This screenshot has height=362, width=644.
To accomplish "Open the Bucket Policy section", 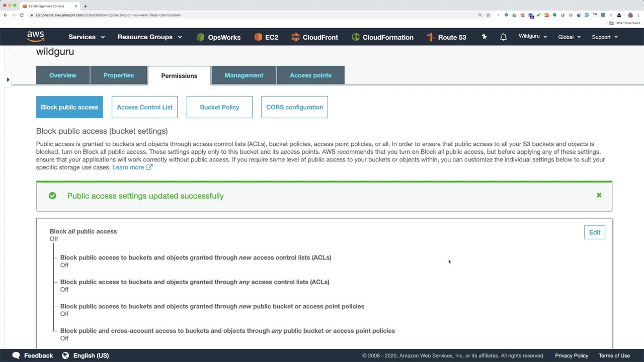I will click(219, 107).
